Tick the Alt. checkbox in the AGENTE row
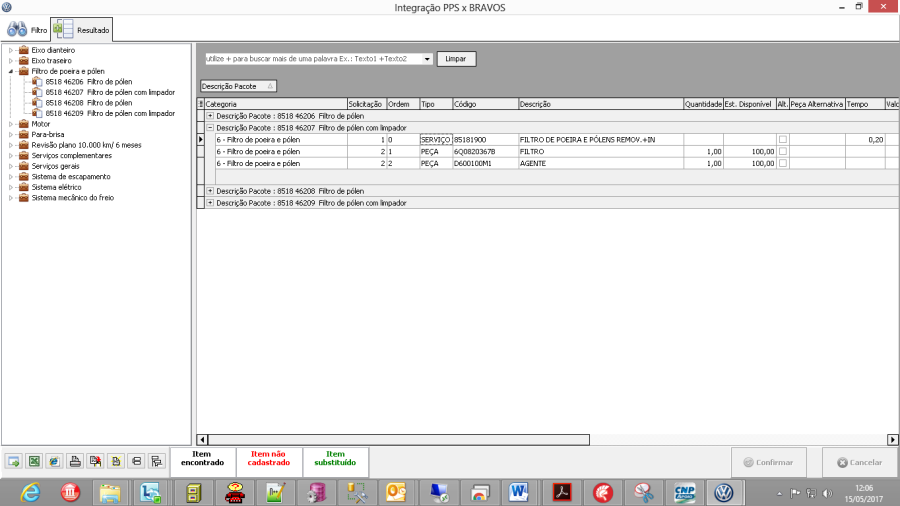The height and width of the screenshot is (506, 900). tap(782, 164)
